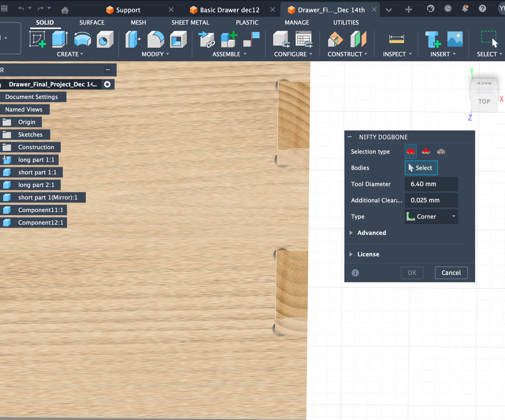
Task: Click the Bodies Select button
Action: tap(421, 168)
